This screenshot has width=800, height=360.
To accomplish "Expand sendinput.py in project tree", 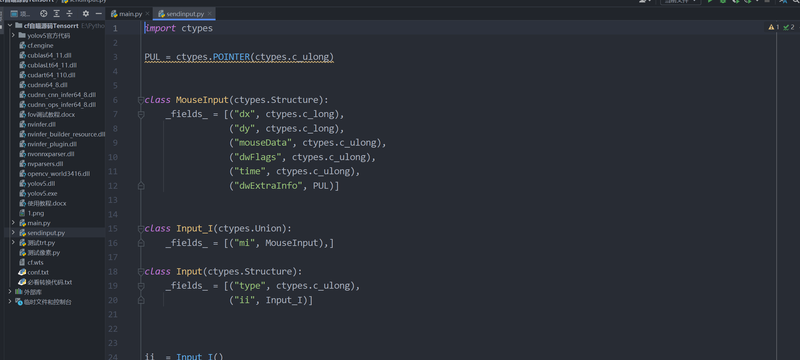I will [x=13, y=233].
